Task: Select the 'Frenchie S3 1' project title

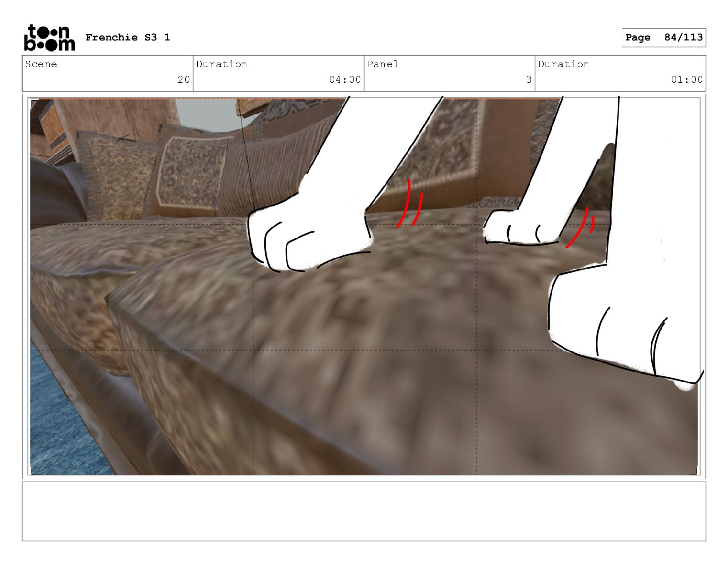Action: [128, 37]
